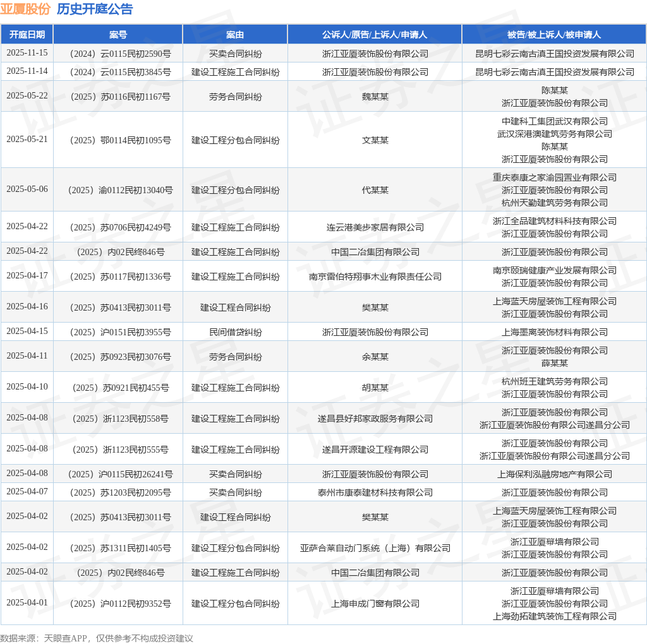Click the 案号 column header
647x644 pixels.
[118, 35]
